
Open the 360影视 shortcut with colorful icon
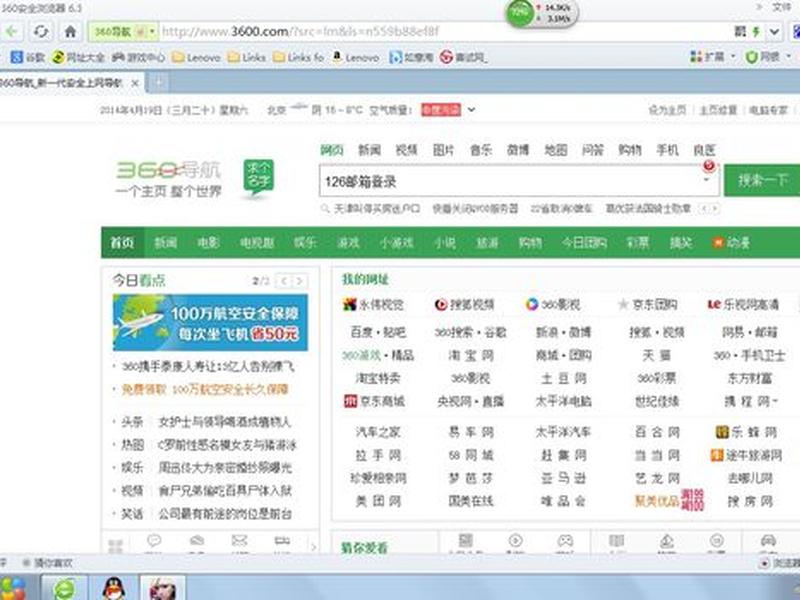[x=553, y=305]
